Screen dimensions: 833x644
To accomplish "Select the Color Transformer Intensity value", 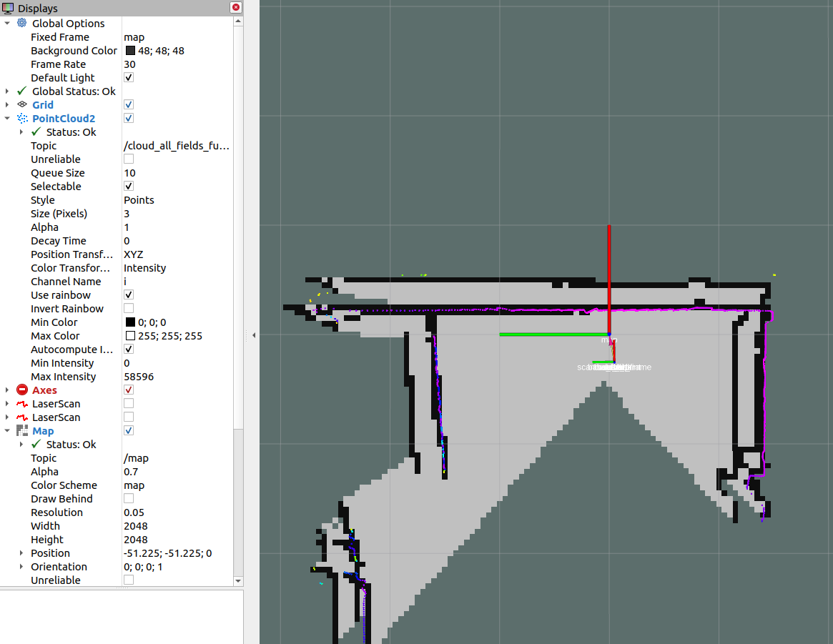I will [144, 268].
